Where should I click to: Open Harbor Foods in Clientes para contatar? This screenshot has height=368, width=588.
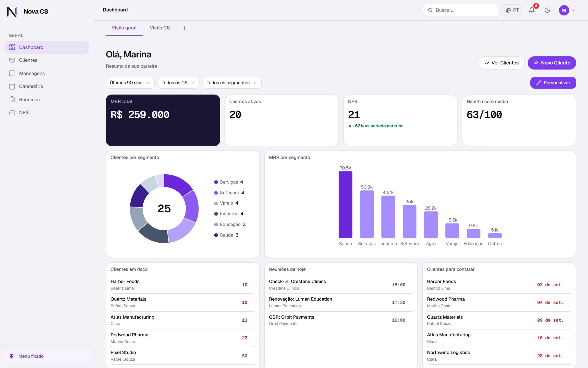click(499, 285)
